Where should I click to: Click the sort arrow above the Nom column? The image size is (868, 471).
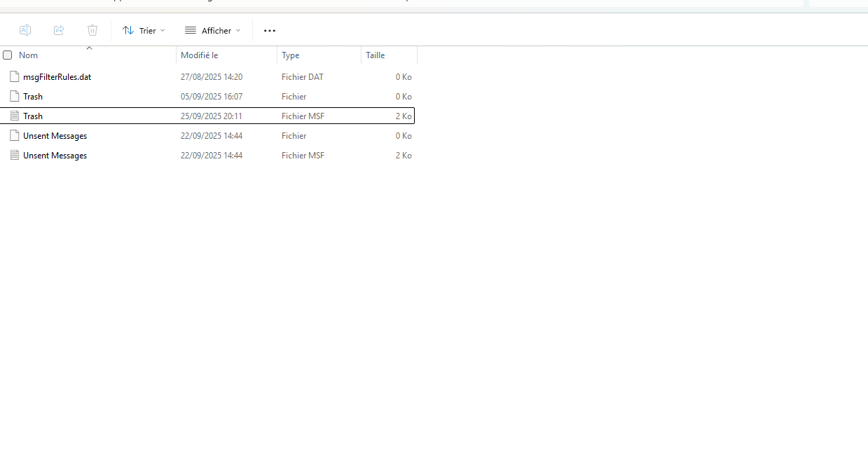[x=89, y=48]
